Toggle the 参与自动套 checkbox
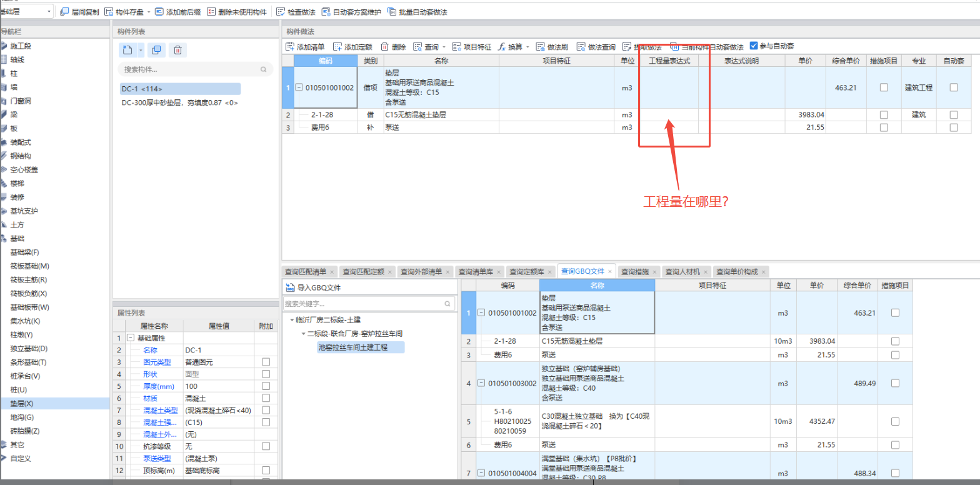The width and height of the screenshot is (980, 485). click(754, 46)
